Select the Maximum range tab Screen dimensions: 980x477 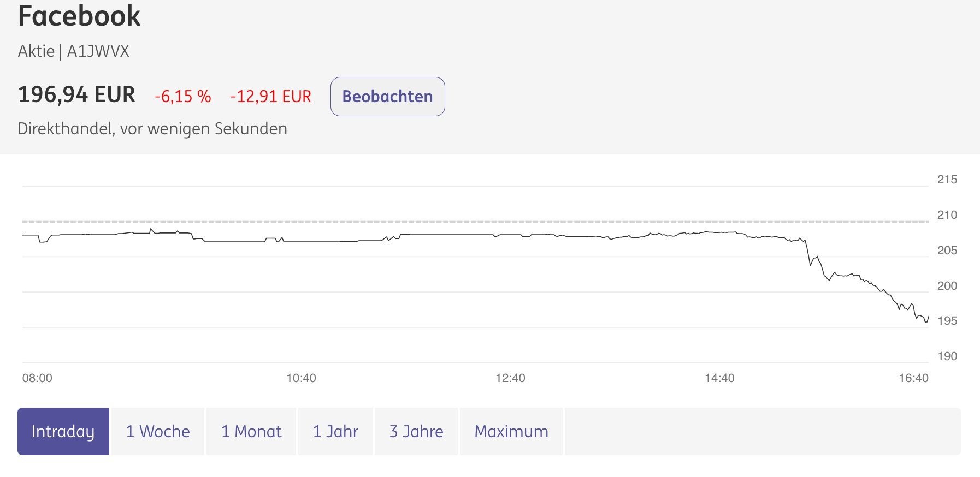click(511, 431)
